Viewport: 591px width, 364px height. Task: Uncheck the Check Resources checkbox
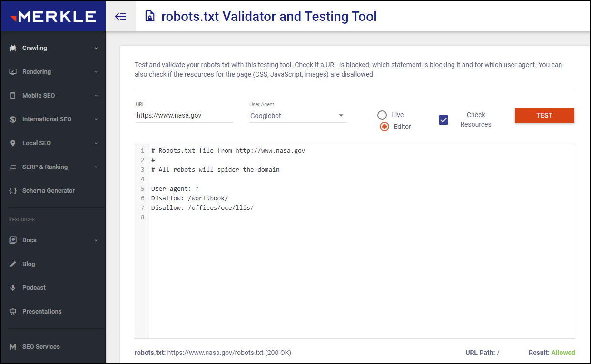(443, 120)
